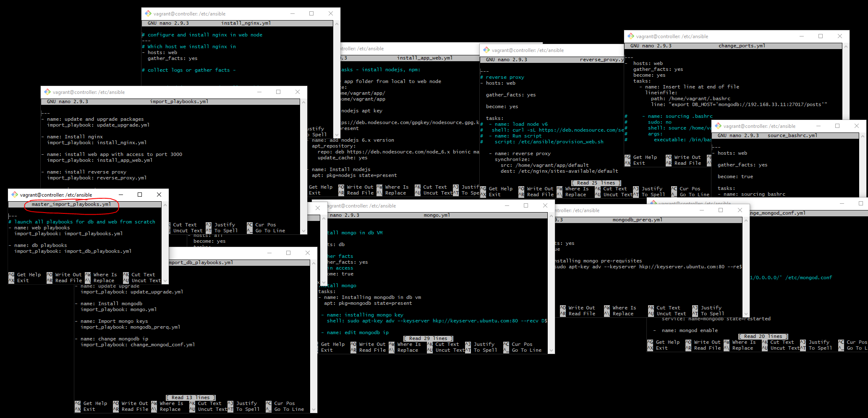Click the terminal icon on source_bashrc.yml window

pos(718,126)
